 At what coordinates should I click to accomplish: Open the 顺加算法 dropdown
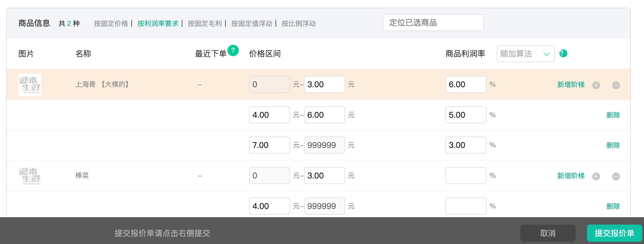[525, 54]
